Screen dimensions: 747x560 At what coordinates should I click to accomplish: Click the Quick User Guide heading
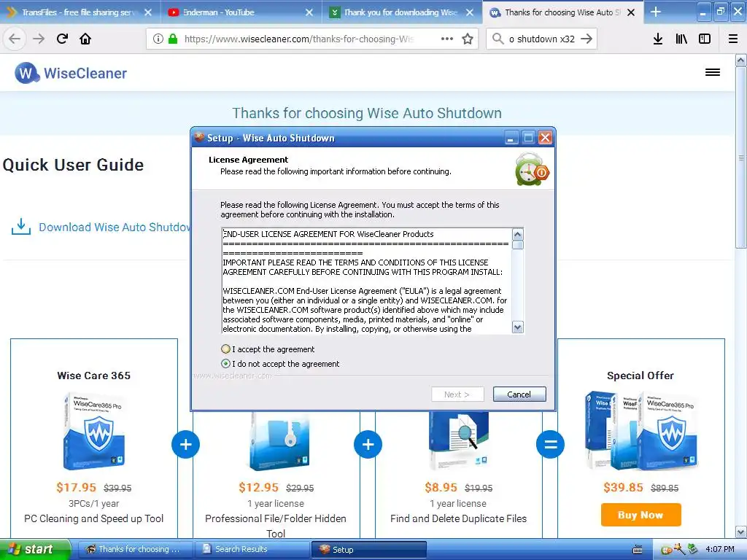coord(74,165)
